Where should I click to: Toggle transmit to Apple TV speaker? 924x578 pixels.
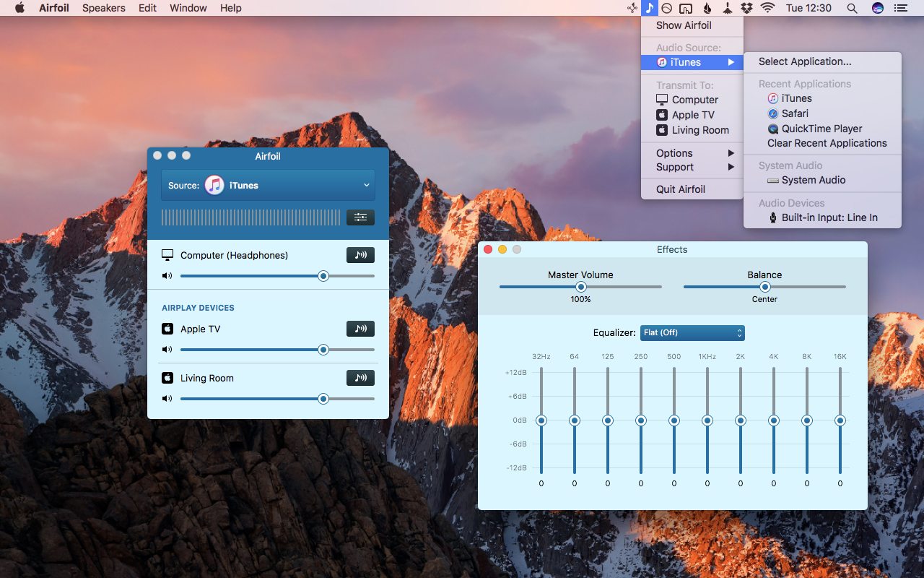point(360,328)
